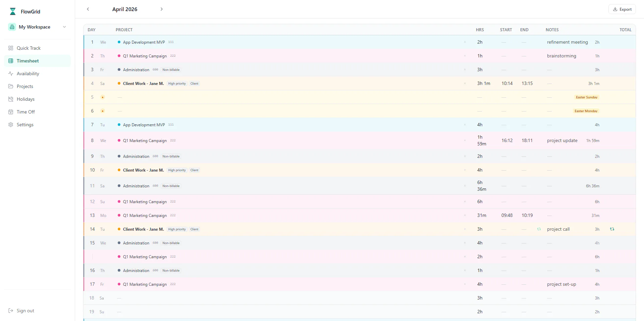This screenshot has height=321, width=644.
Task: Go to Projects in the sidebar
Action: click(37, 86)
